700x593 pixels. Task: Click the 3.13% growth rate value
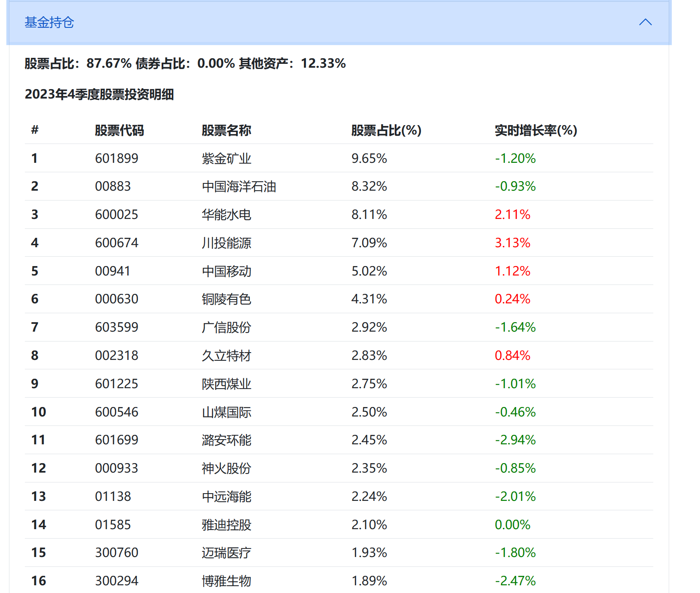[513, 243]
